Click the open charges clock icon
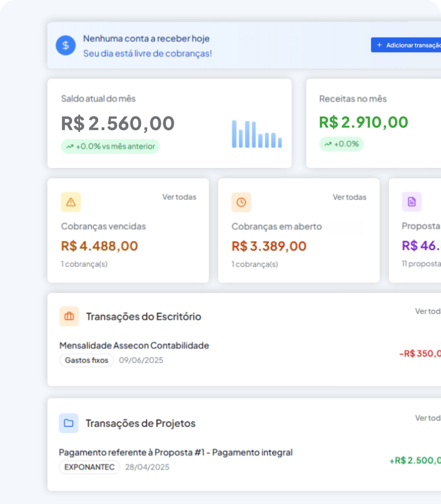The height and width of the screenshot is (504, 441). pos(241,202)
